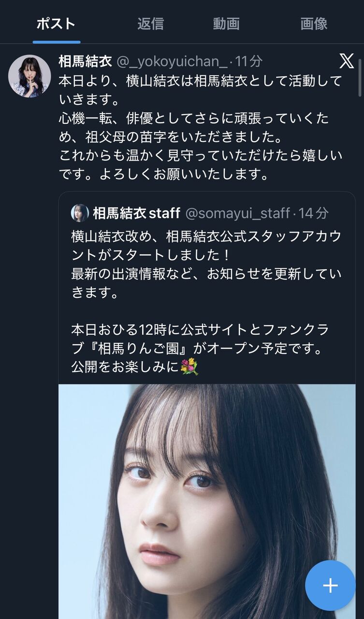Click the 相馬結衣 staff display name
The height and width of the screenshot is (619, 364).
[x=136, y=213]
